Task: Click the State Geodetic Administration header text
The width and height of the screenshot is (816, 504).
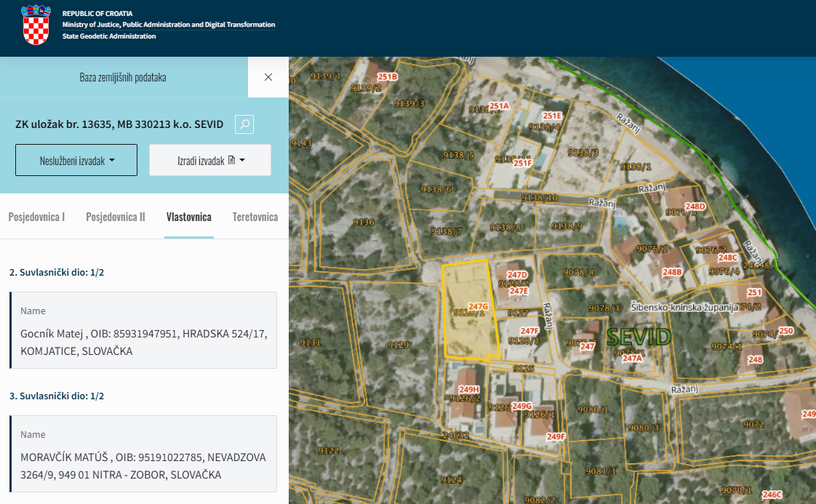Action: [x=109, y=36]
